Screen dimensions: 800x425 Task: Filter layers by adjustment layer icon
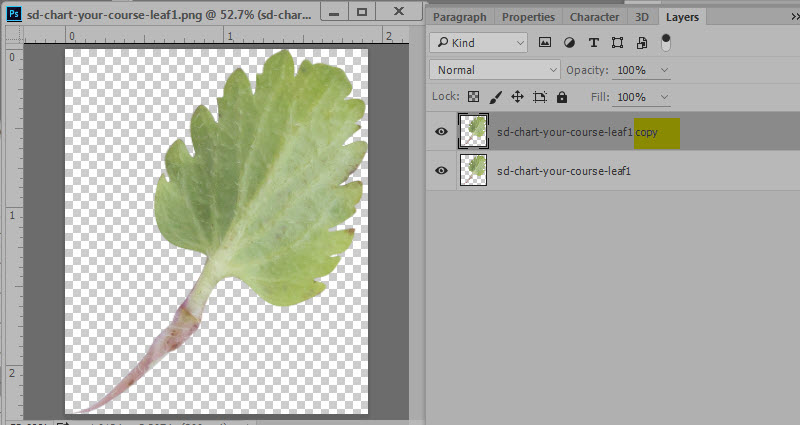pos(570,43)
